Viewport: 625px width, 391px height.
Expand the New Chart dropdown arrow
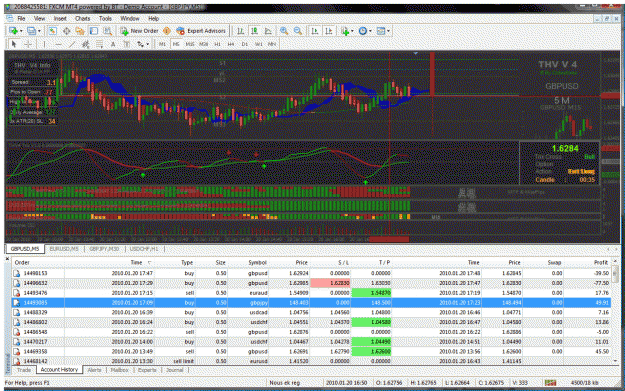click(x=21, y=31)
